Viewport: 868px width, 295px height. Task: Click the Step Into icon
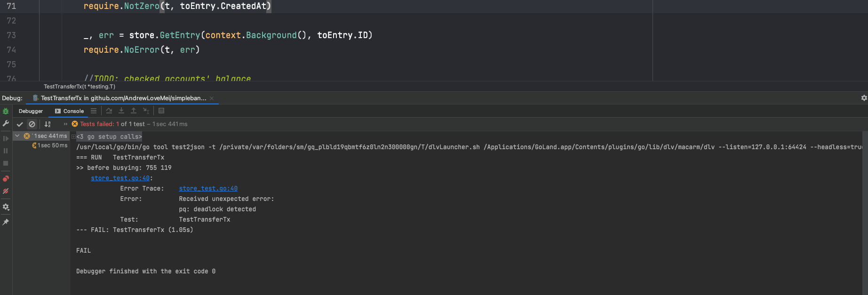coord(121,111)
